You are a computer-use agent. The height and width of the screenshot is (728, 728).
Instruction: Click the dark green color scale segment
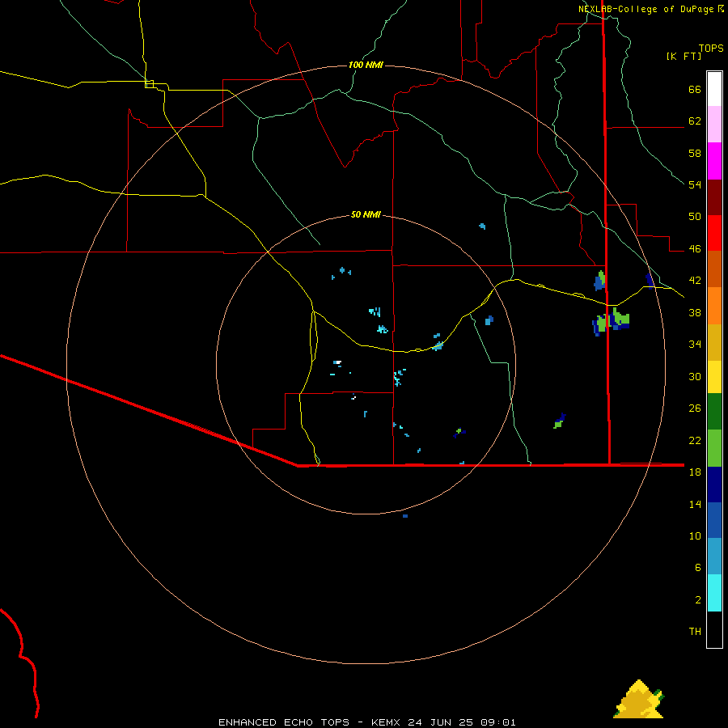[714, 412]
